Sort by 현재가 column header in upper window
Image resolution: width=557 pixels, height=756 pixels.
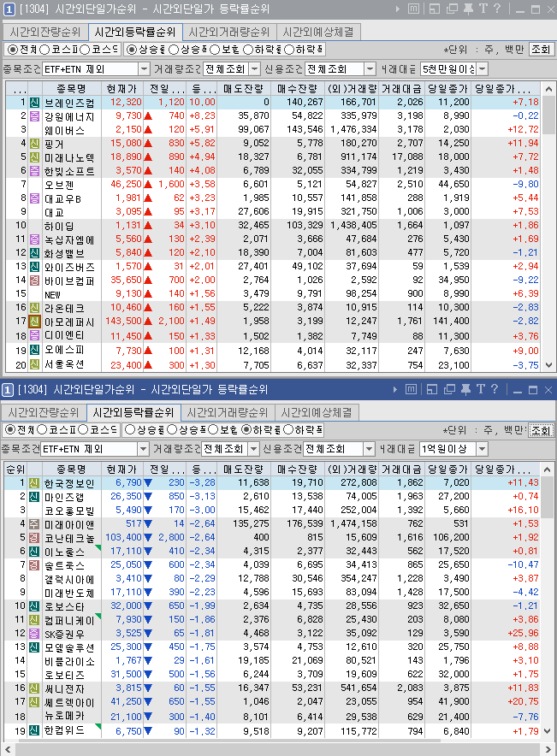coord(122,89)
